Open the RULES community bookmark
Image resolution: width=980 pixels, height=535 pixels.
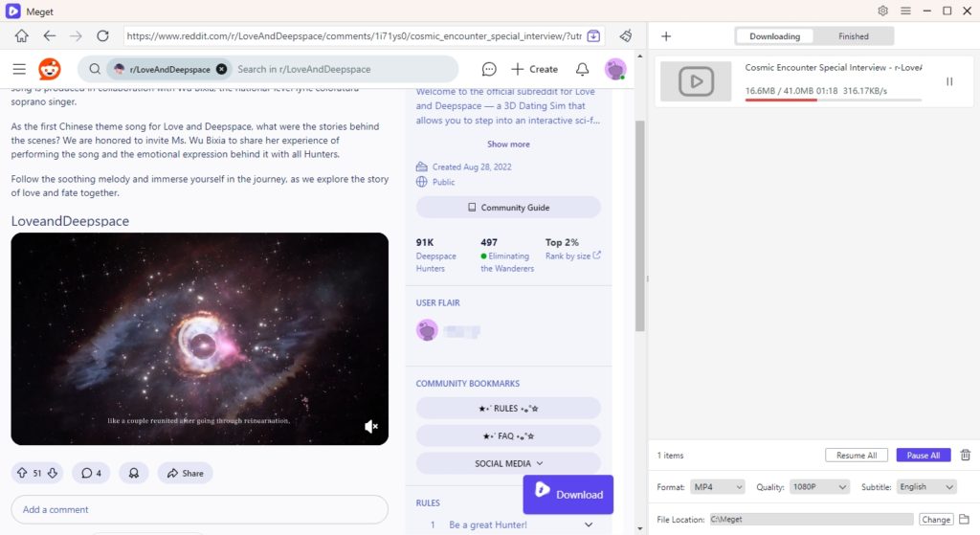click(x=508, y=408)
